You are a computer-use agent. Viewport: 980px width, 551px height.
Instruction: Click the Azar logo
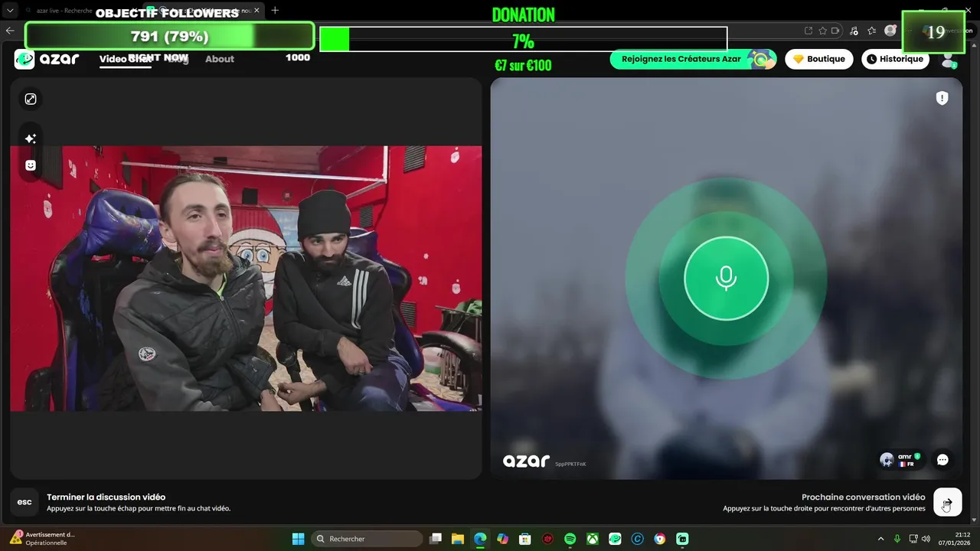(x=47, y=59)
